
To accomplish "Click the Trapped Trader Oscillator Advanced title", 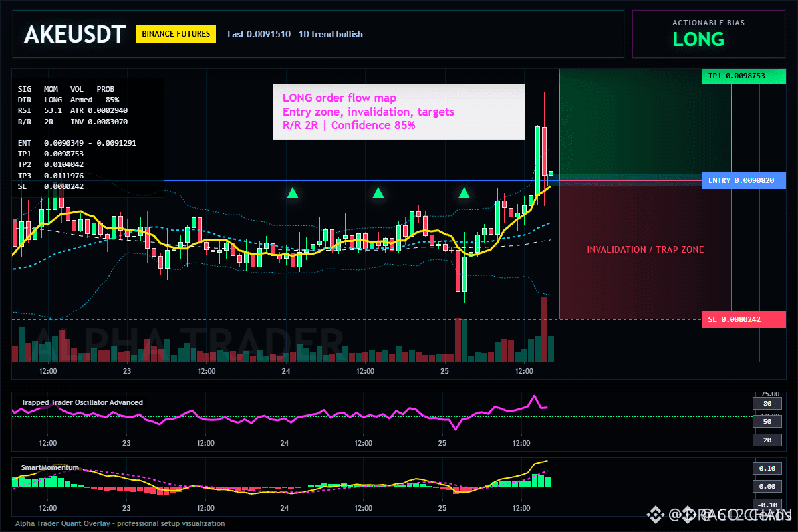I will pos(82,402).
